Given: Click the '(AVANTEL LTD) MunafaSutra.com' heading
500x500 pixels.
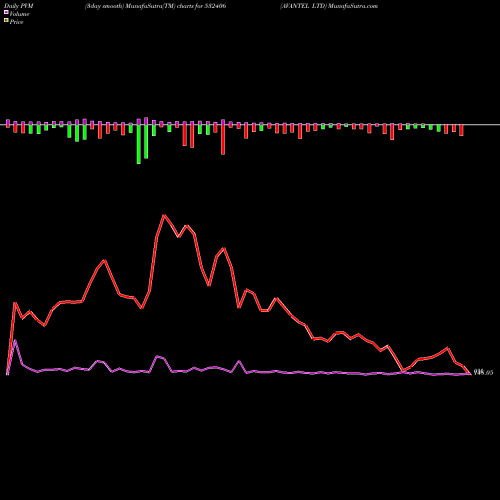Looking at the screenshot, I should click(x=329, y=6).
